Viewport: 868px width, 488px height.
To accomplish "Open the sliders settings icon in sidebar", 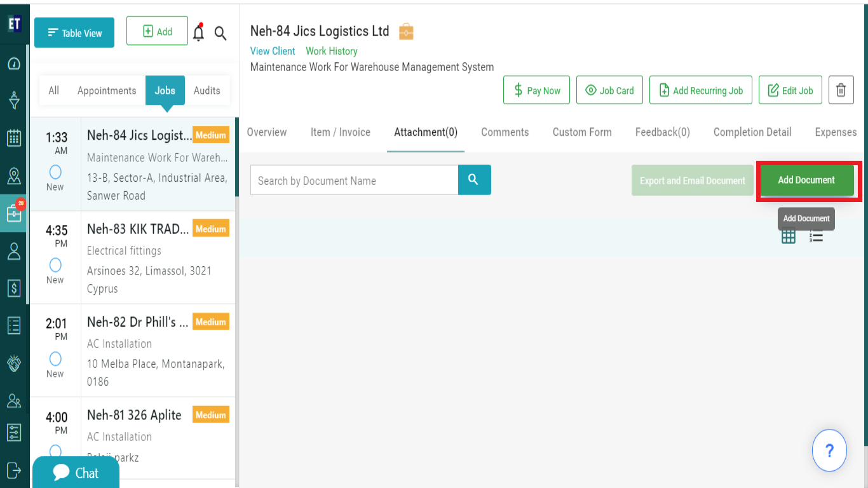I will [14, 433].
